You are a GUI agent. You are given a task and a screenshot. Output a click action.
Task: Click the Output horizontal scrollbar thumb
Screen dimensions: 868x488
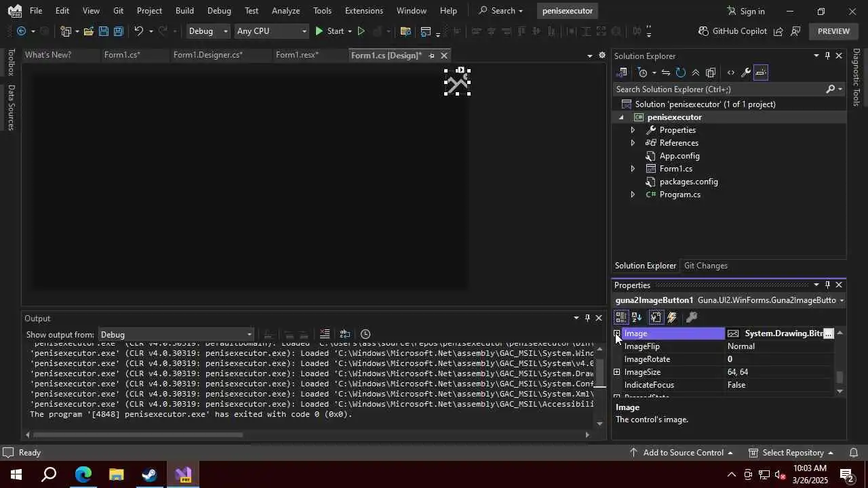(x=138, y=435)
